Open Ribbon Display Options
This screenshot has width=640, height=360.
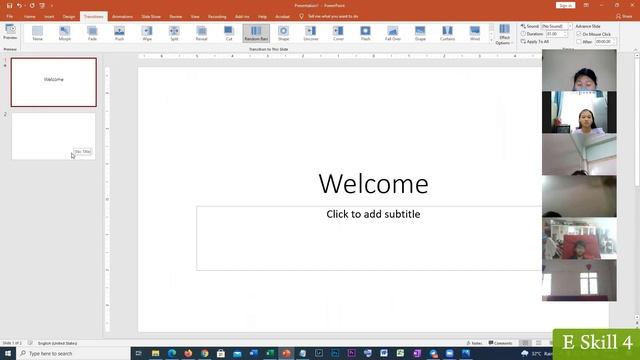coord(586,5)
